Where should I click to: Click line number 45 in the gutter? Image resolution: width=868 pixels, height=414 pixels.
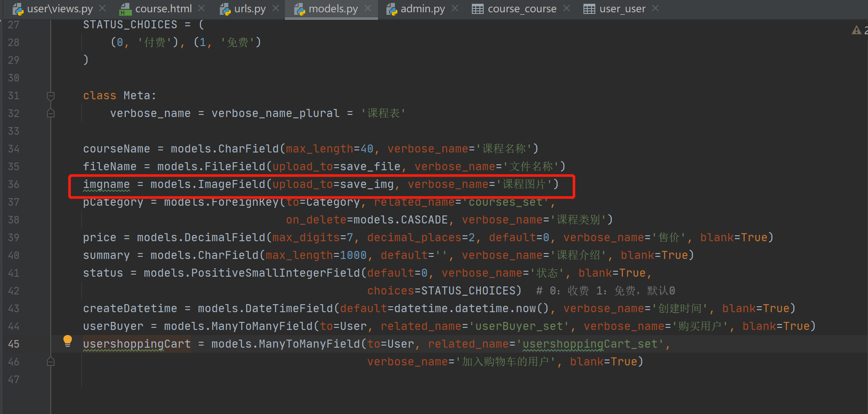(14, 344)
